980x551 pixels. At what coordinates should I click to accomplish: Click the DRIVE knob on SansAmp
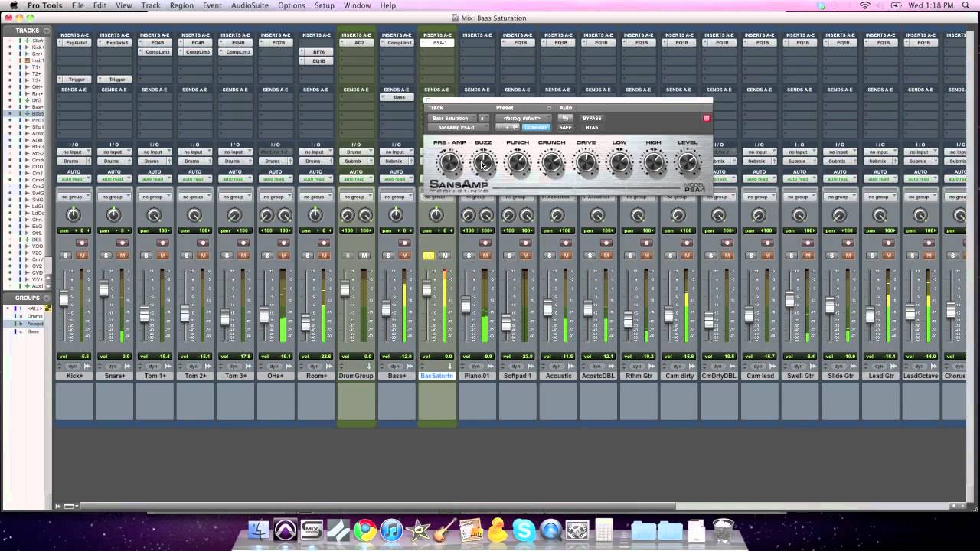click(586, 163)
